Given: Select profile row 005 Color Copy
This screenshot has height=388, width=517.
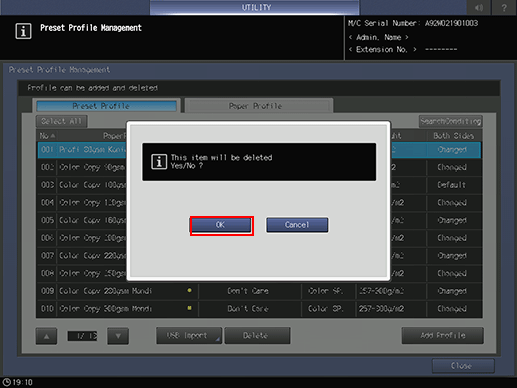Looking at the screenshot, I should (x=259, y=220).
